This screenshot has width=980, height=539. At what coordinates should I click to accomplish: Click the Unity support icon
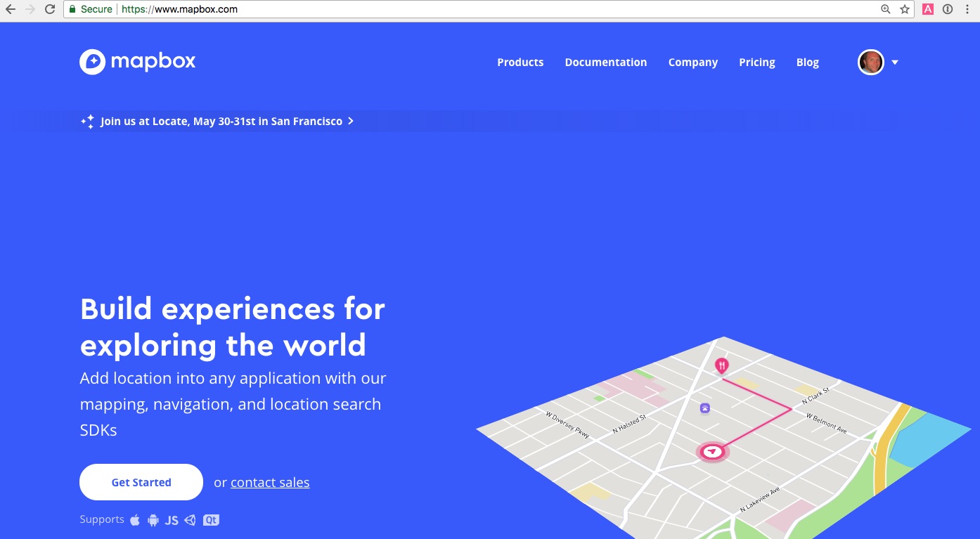pos(190,521)
